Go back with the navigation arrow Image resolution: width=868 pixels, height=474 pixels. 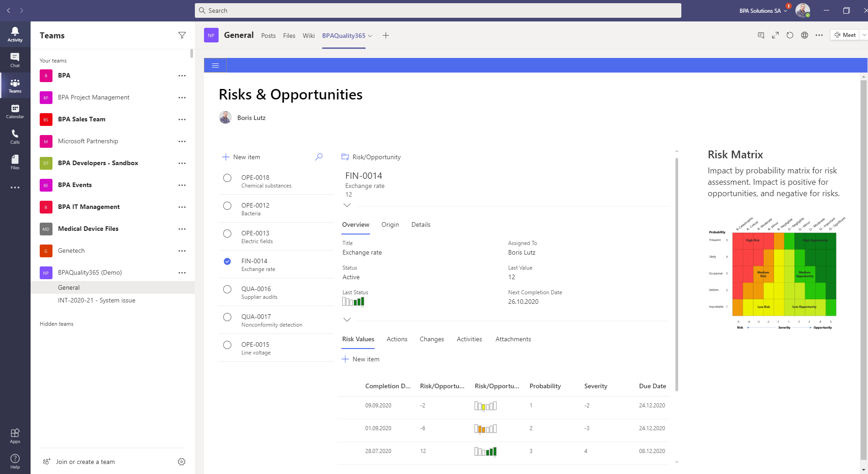coord(9,10)
